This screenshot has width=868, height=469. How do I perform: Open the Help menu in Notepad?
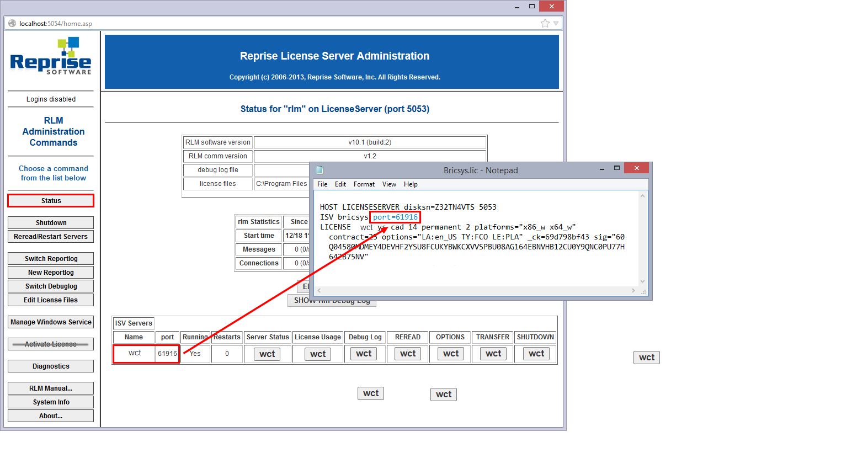[411, 184]
